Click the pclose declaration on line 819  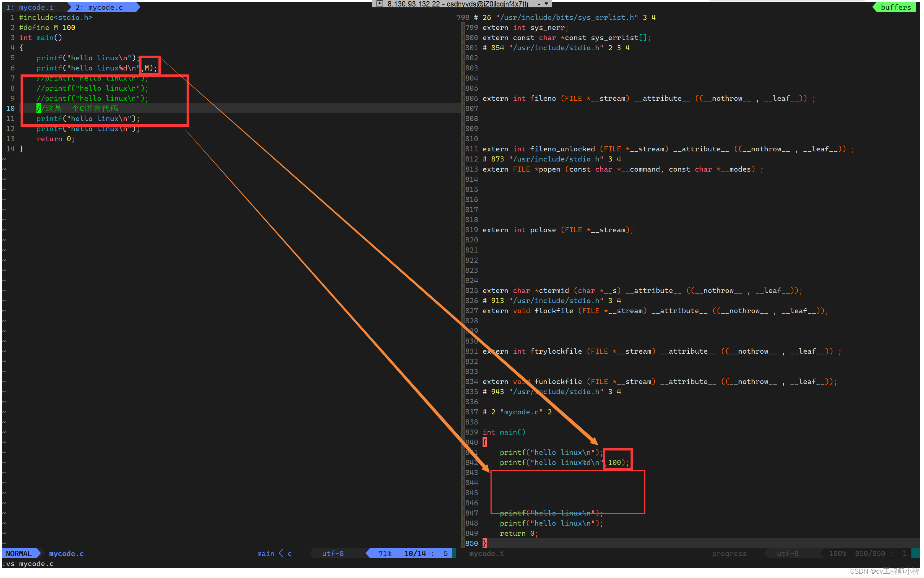[558, 230]
